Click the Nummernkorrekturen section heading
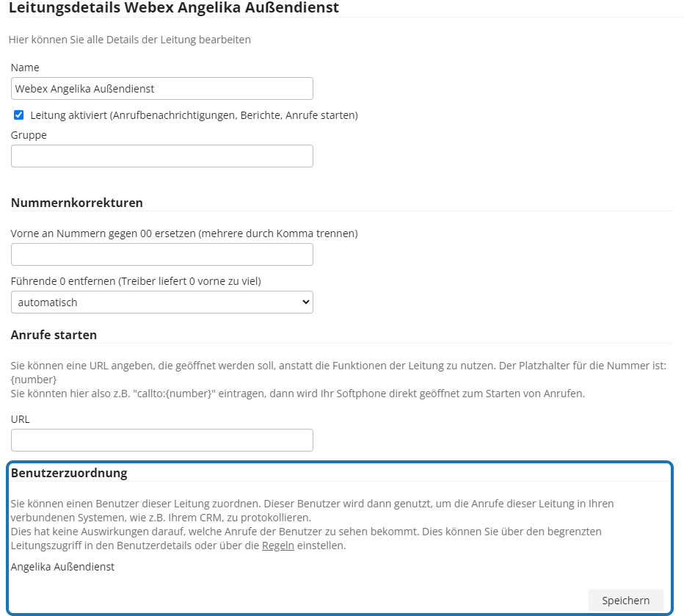 tap(77, 203)
